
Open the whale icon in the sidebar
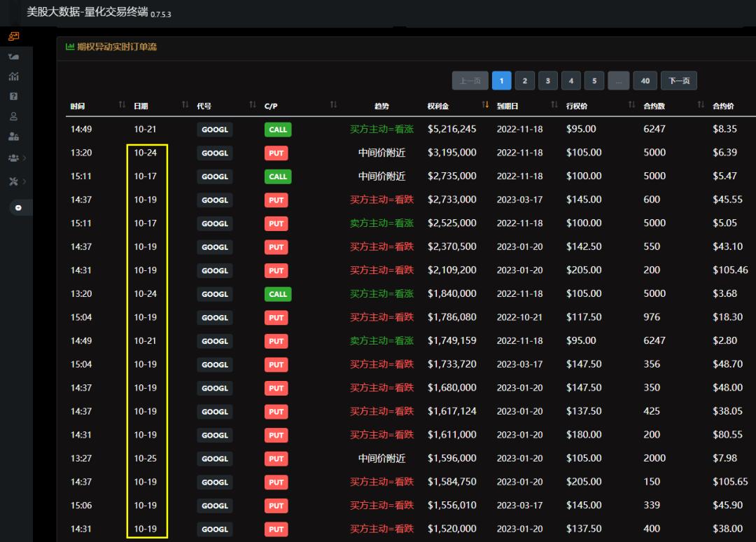tap(13, 57)
